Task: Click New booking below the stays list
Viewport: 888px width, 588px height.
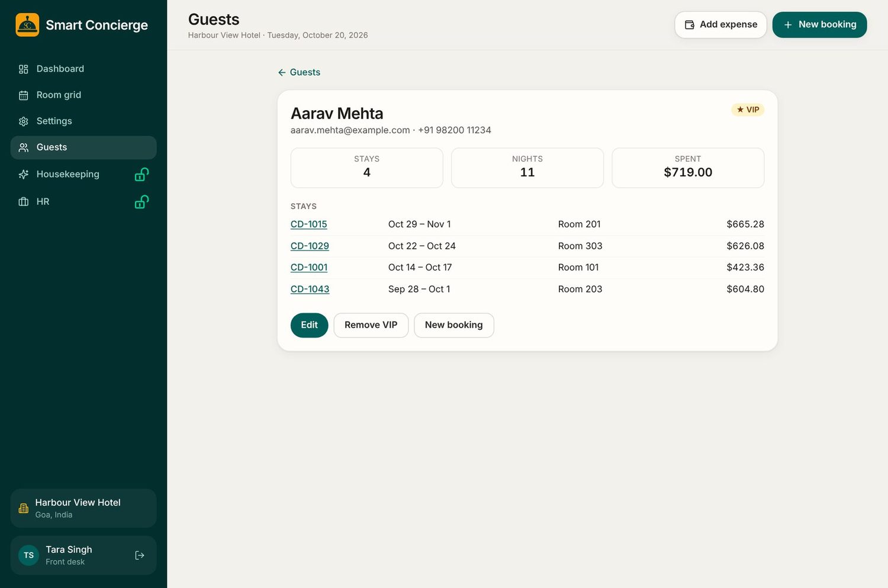Action: click(x=454, y=325)
